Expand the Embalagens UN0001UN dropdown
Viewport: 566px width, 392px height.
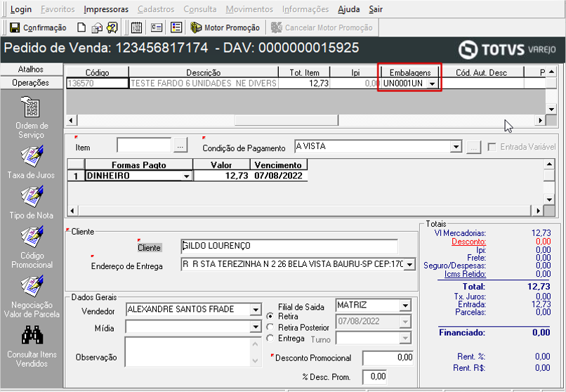point(432,84)
